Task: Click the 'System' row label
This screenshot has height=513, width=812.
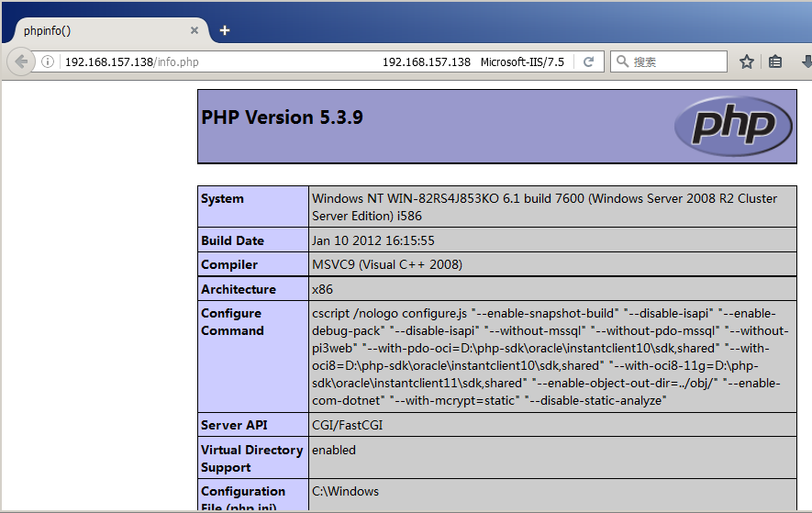Action: [x=222, y=198]
